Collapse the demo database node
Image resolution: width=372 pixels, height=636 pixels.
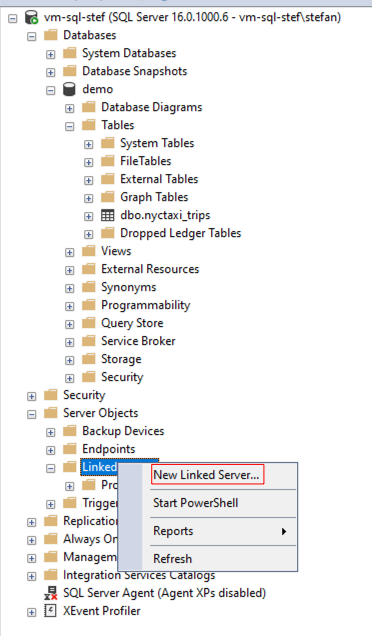point(50,90)
